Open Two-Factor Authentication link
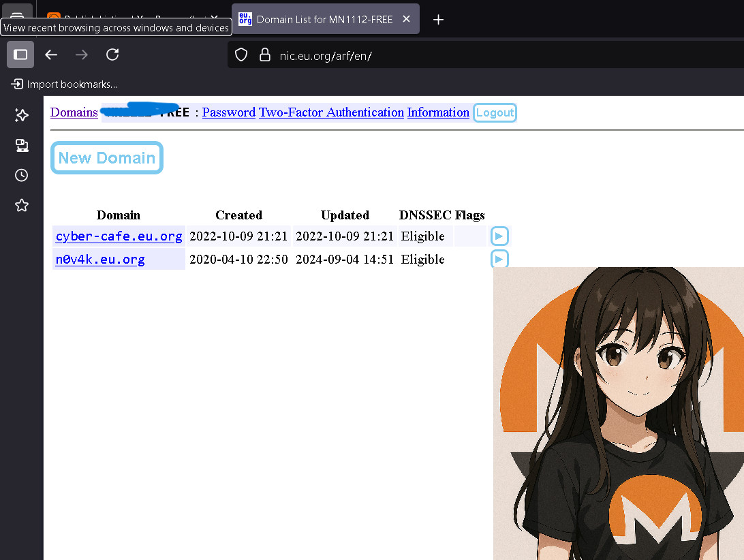The width and height of the screenshot is (744, 560). pyautogui.click(x=331, y=112)
